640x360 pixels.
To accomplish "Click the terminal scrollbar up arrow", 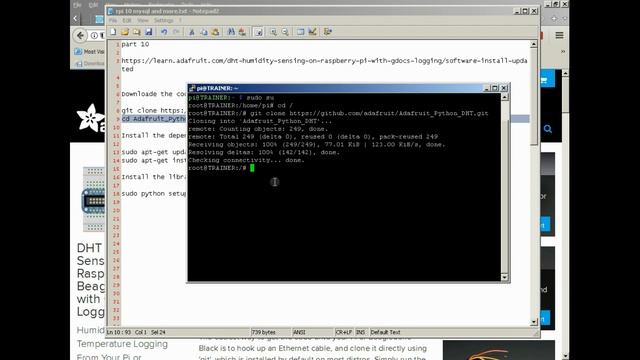I will click(x=505, y=97).
